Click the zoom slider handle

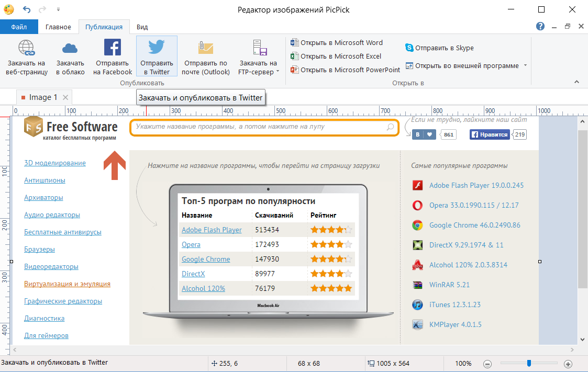(529, 363)
